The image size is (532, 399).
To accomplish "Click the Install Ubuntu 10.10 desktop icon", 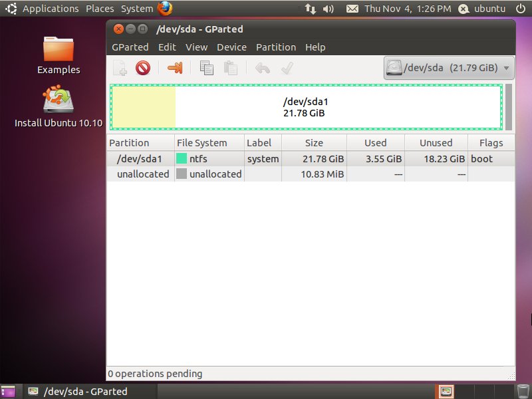I will [x=59, y=106].
